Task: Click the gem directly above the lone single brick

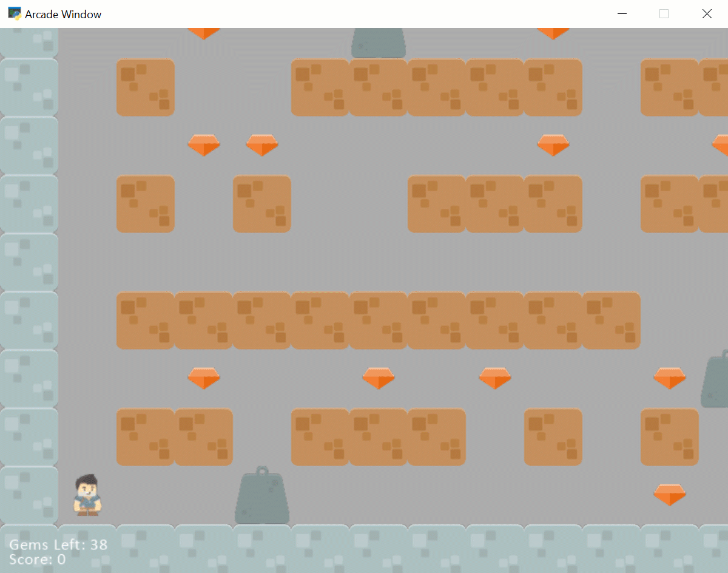Action: coord(262,145)
